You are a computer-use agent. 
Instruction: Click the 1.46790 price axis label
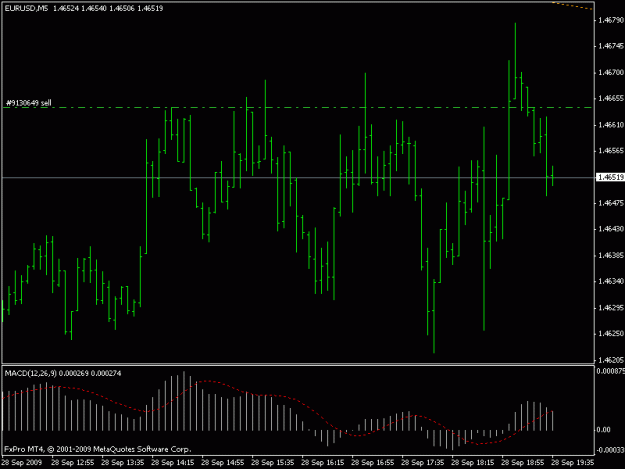(x=611, y=20)
